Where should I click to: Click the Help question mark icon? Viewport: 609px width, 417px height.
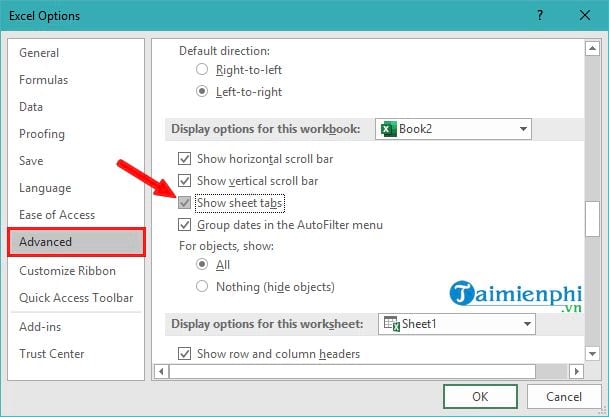click(x=540, y=16)
